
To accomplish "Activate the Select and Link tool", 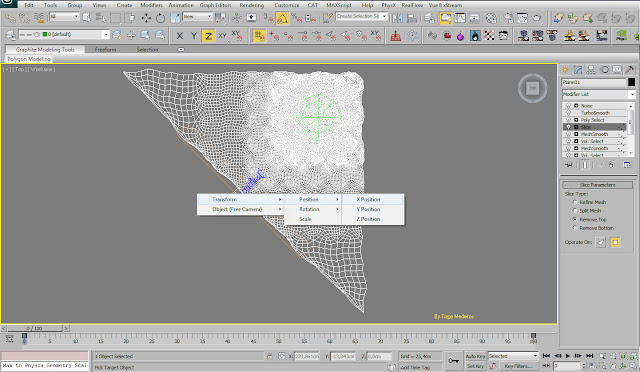I will click(10, 18).
